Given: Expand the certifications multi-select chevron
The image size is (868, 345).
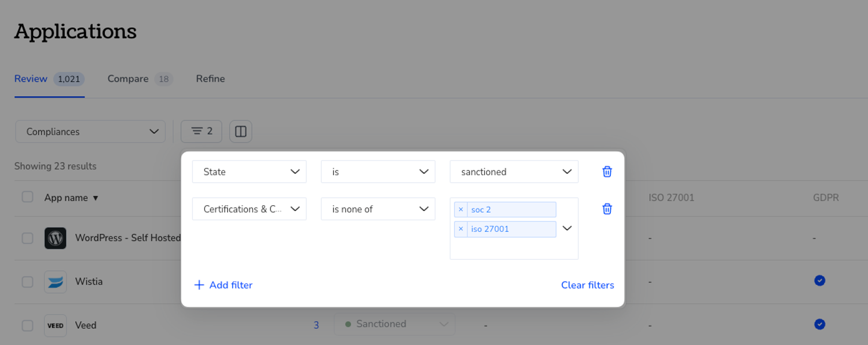Looking at the screenshot, I should pos(567,228).
